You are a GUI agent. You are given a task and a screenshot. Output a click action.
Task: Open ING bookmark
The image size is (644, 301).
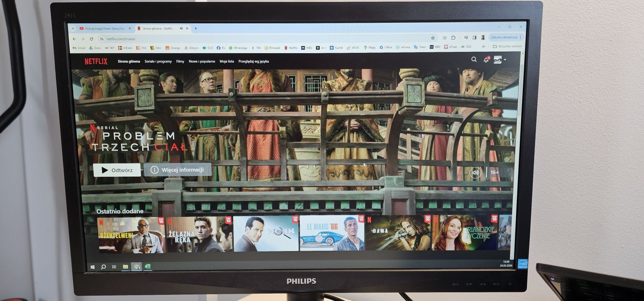pyautogui.click(x=141, y=48)
